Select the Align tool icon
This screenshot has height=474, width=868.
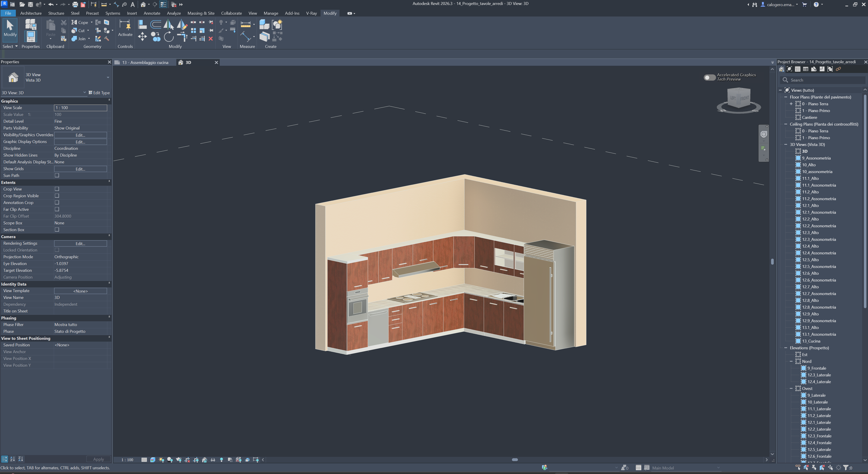pos(142,24)
